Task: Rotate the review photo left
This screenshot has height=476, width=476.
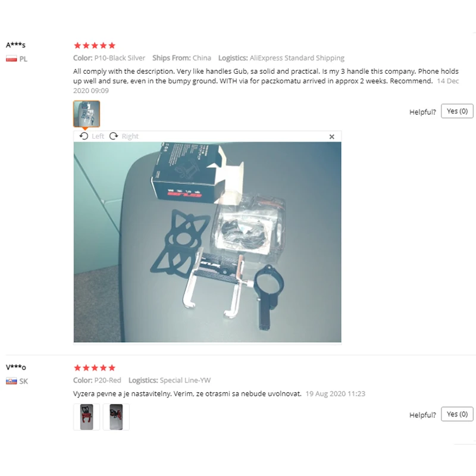Action: click(84, 136)
